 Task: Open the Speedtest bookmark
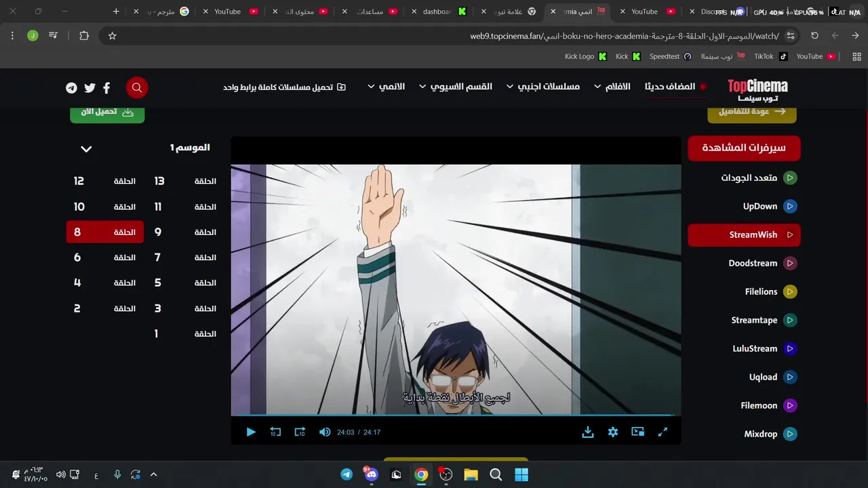tap(671, 56)
